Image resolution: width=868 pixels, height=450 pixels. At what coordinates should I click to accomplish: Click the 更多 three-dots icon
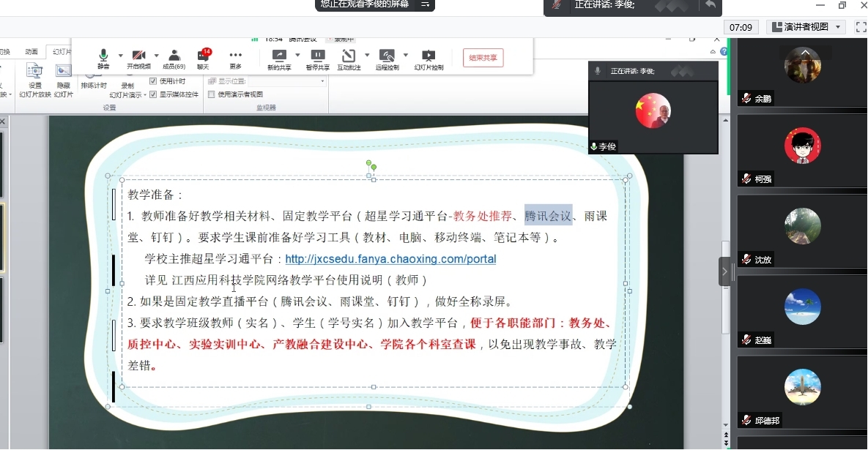click(235, 56)
